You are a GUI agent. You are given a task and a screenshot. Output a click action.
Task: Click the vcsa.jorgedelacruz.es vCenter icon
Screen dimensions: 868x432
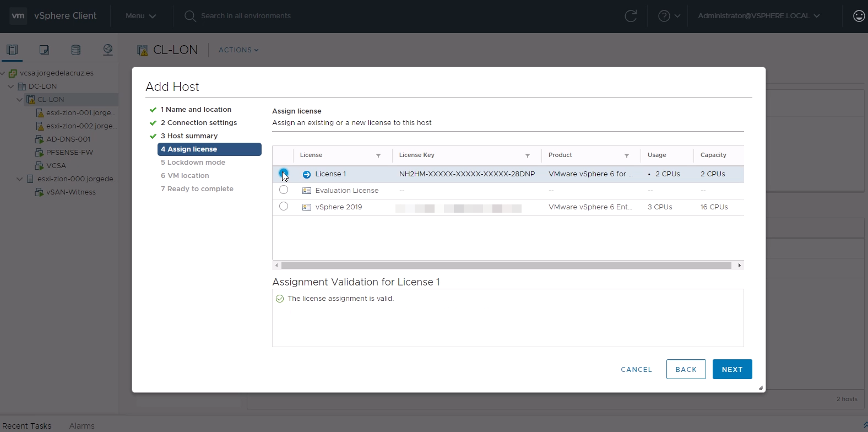point(13,73)
